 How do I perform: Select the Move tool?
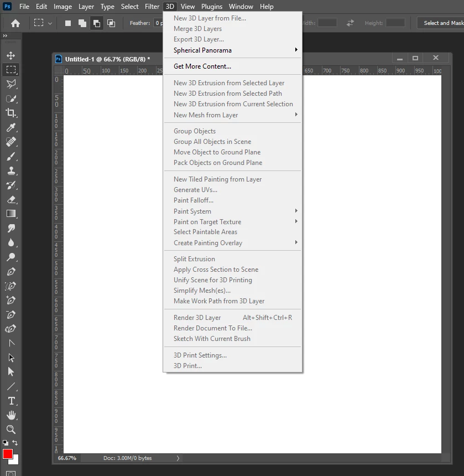pos(11,55)
